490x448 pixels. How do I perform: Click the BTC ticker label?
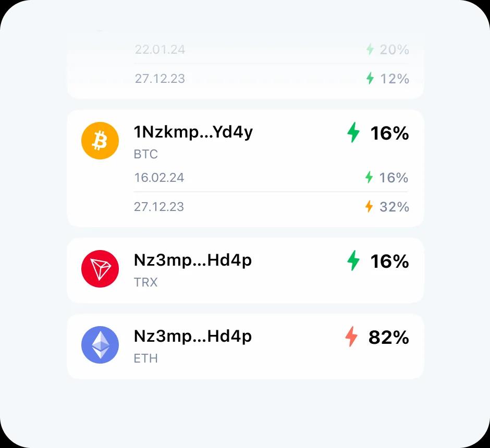coord(145,154)
